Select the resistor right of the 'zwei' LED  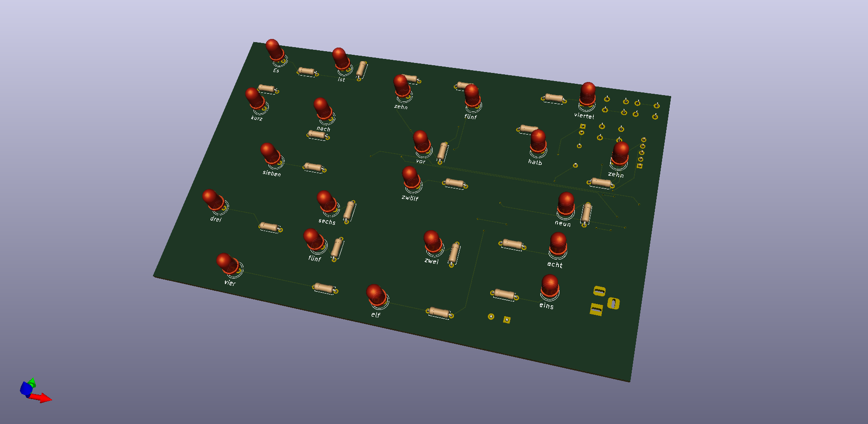coord(454,254)
